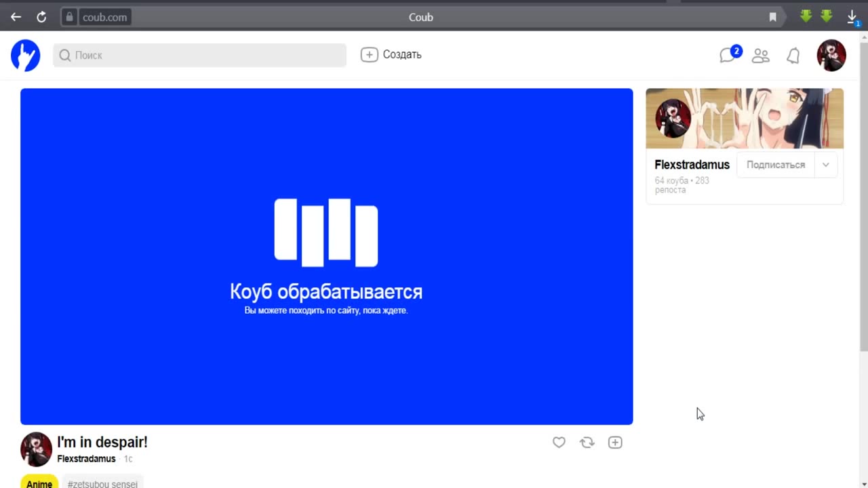Click author avatar beside I'm in despair!
Screen dimensions: 868x488
(x=37, y=449)
